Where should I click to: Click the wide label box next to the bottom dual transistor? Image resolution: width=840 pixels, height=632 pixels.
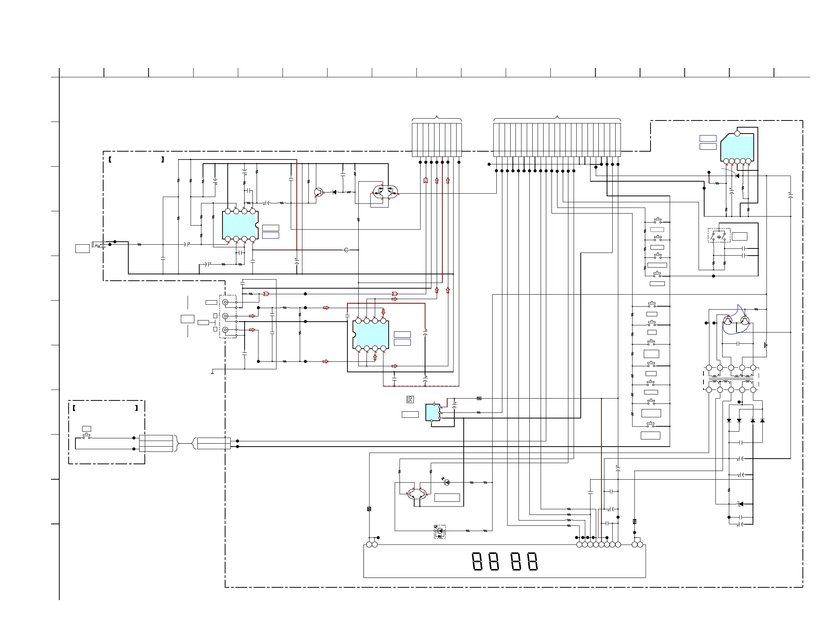pos(447,498)
